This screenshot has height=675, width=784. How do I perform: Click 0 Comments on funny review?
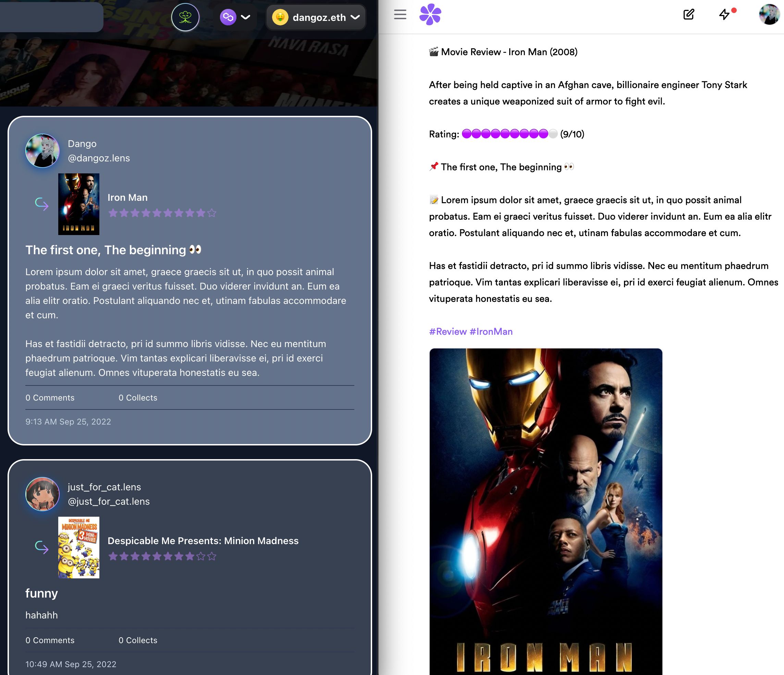click(50, 640)
